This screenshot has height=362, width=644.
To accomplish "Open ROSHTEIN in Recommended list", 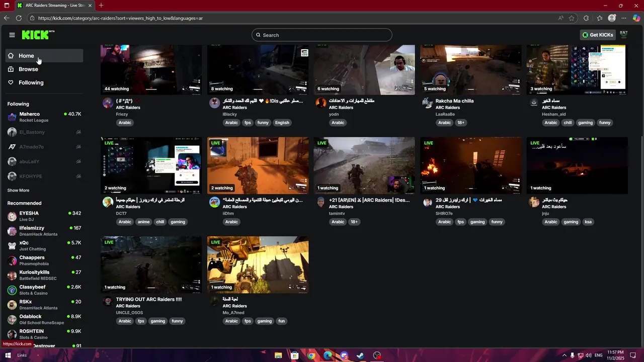I will click(x=44, y=334).
